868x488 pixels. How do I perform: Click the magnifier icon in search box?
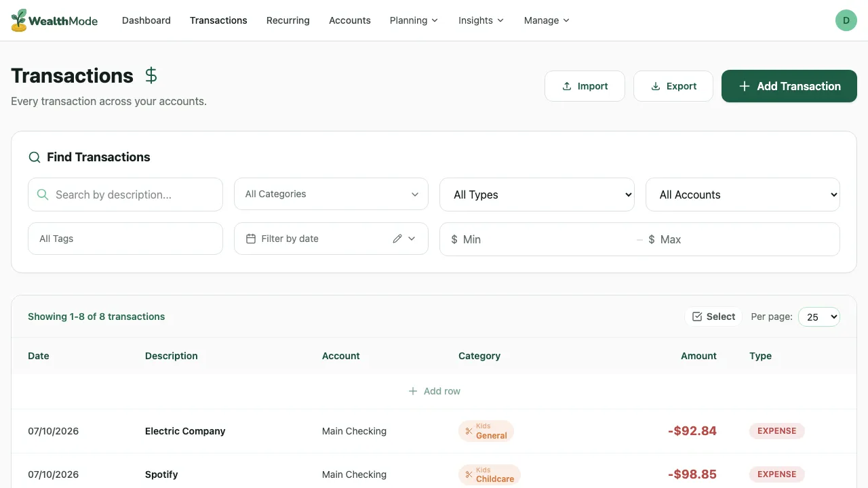(x=42, y=195)
